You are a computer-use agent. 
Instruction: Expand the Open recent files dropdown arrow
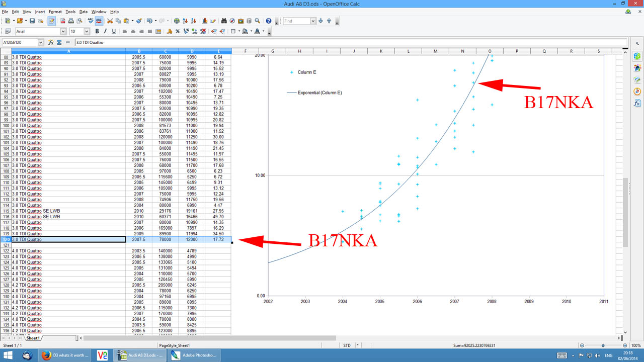coord(26,21)
